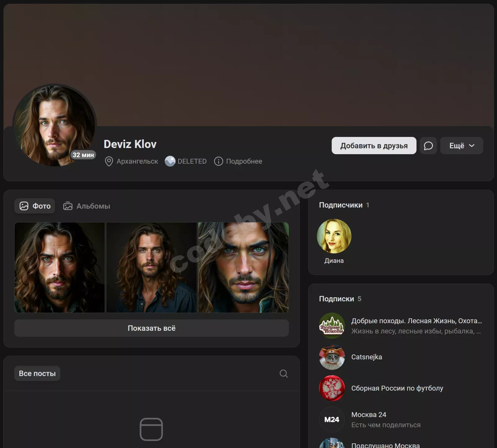
Task: Open the third close-up face photo
Action: tap(244, 267)
